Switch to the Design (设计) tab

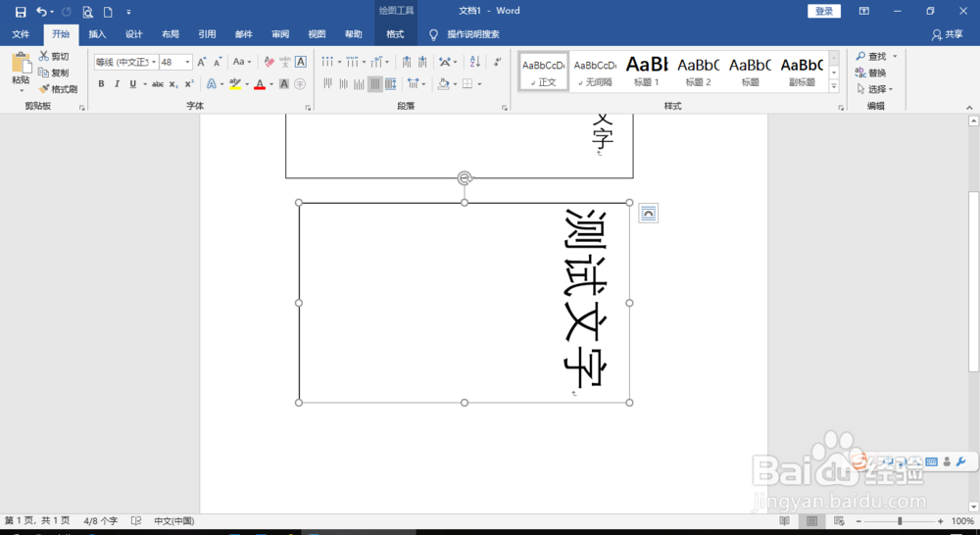pyautogui.click(x=133, y=34)
